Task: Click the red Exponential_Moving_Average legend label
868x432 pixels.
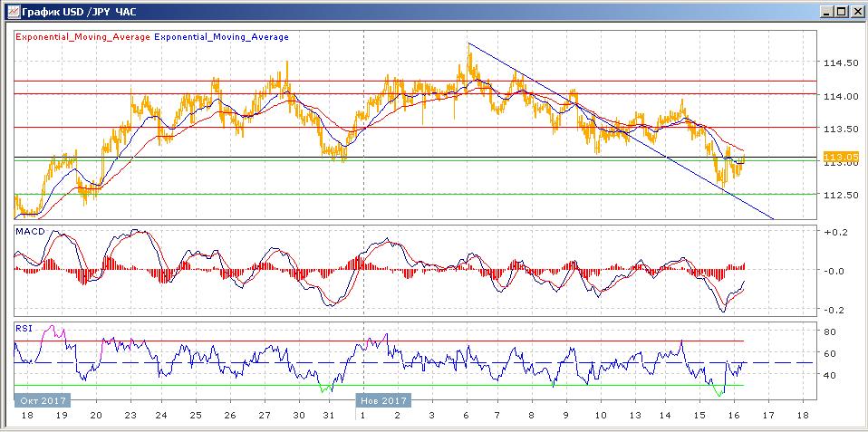Action: click(82, 37)
